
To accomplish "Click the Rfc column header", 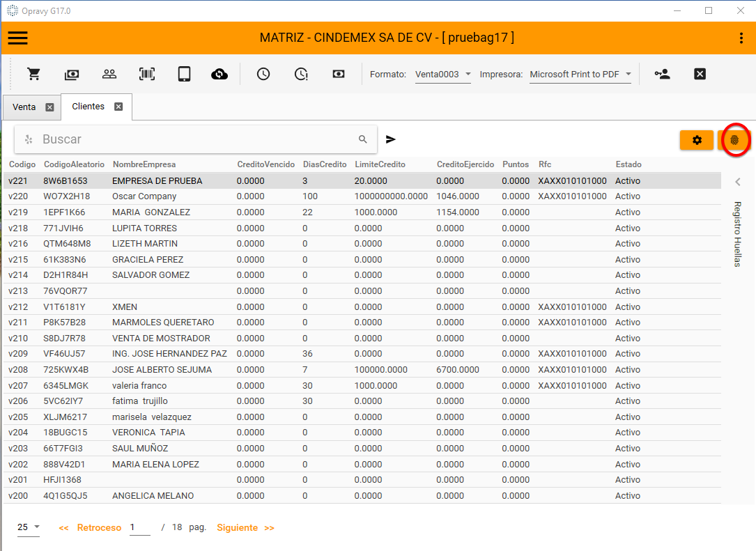I will pyautogui.click(x=545, y=164).
